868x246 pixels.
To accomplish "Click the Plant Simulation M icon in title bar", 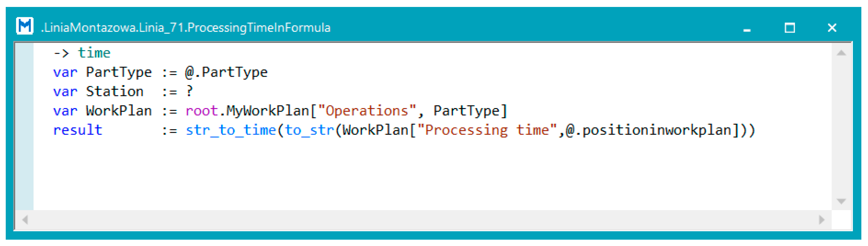I will (24, 26).
